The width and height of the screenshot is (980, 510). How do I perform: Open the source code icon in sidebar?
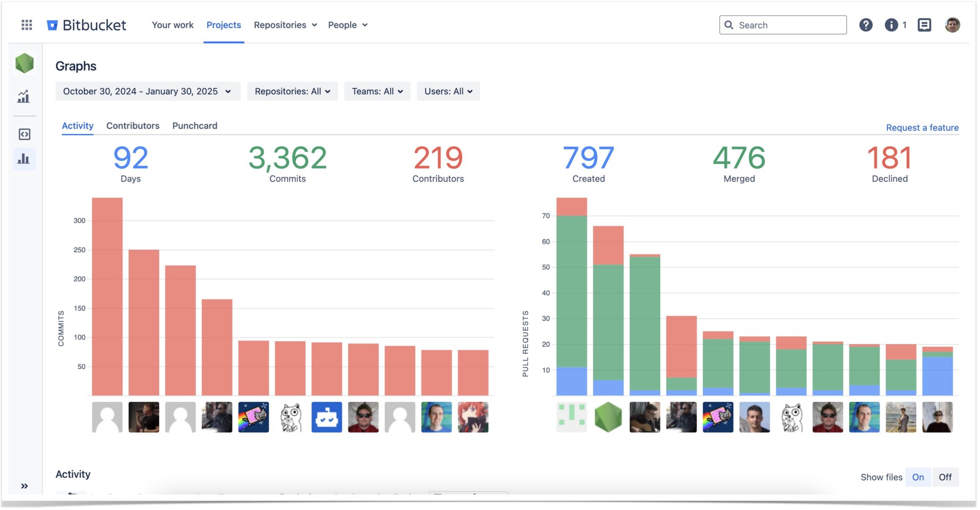[24, 134]
